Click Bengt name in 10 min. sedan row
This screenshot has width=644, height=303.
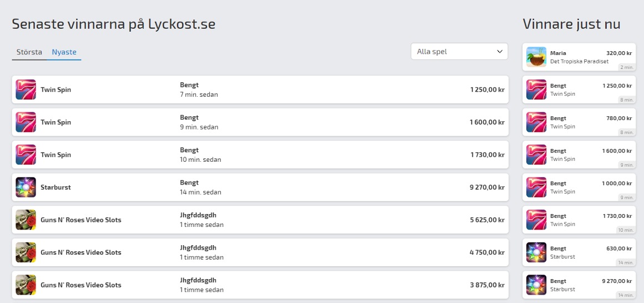coord(189,150)
